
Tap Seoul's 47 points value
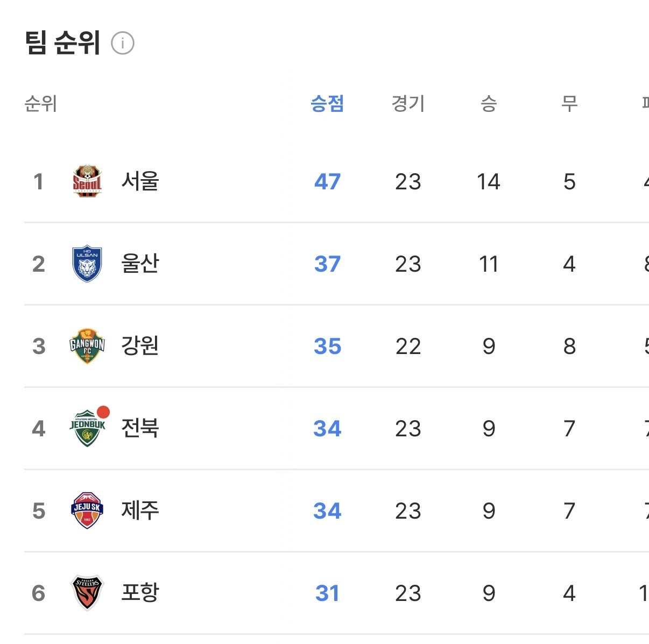coord(327,182)
